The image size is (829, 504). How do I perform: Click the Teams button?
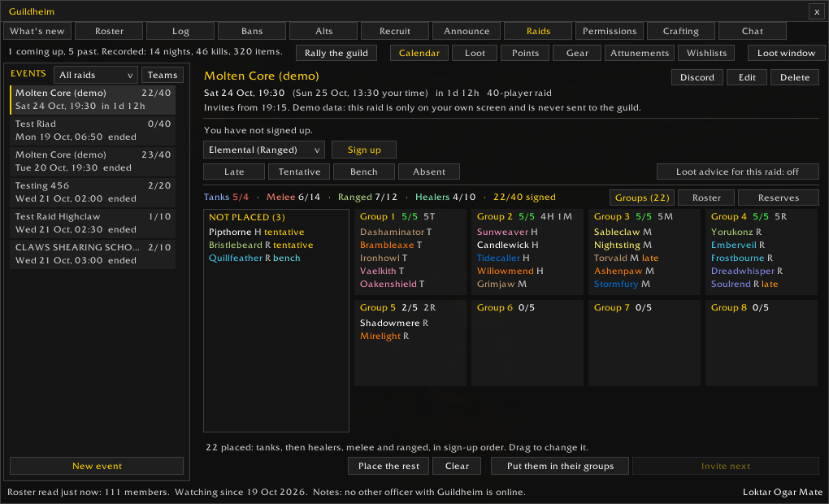click(163, 75)
